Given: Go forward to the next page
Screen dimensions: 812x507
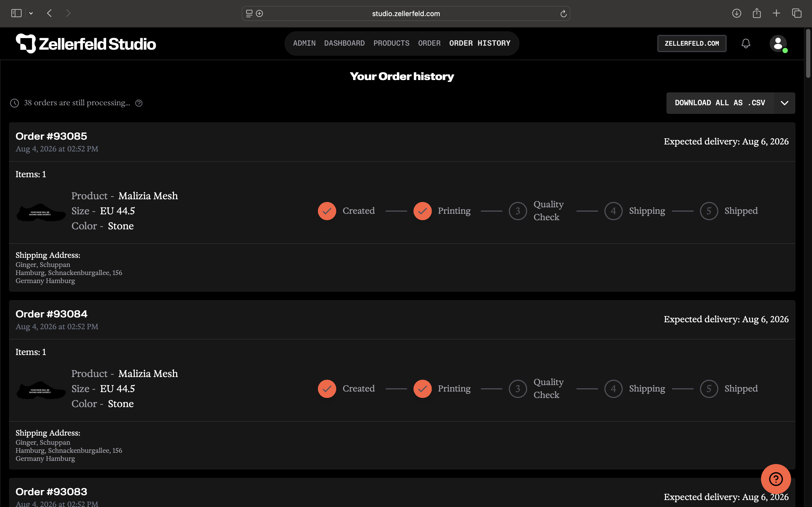Looking at the screenshot, I should pos(68,13).
